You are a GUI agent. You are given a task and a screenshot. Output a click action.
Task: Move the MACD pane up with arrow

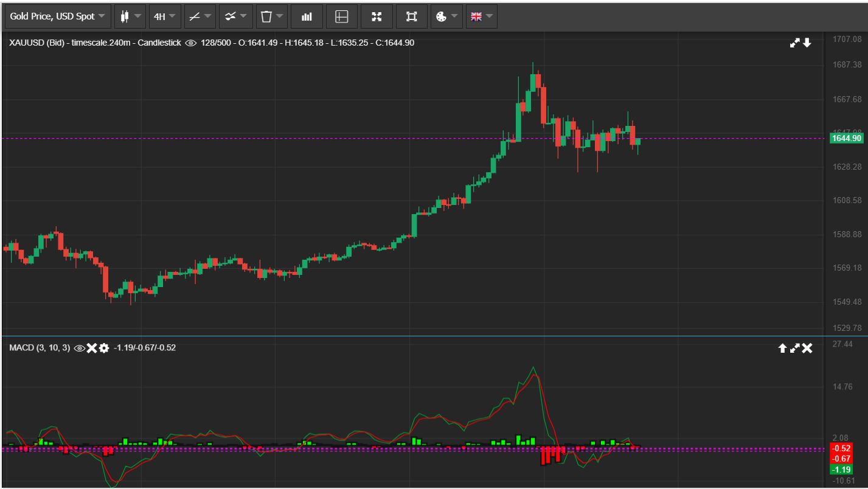click(x=783, y=349)
